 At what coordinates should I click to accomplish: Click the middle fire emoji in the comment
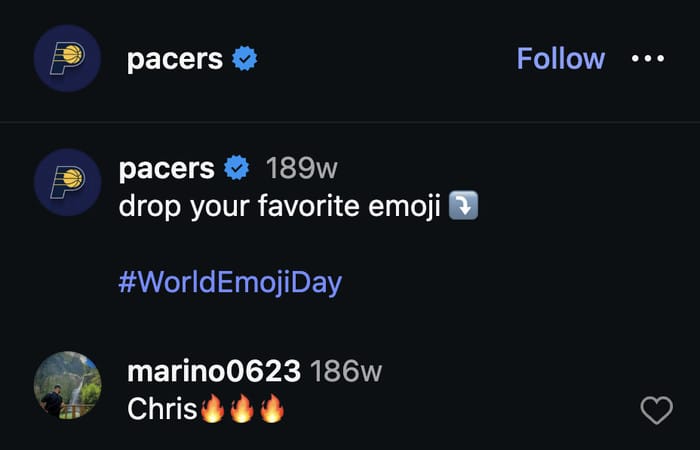click(x=241, y=409)
